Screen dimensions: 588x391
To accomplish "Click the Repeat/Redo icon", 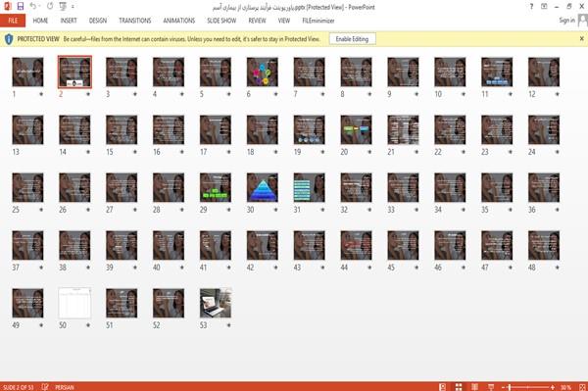I will click(x=50, y=6).
